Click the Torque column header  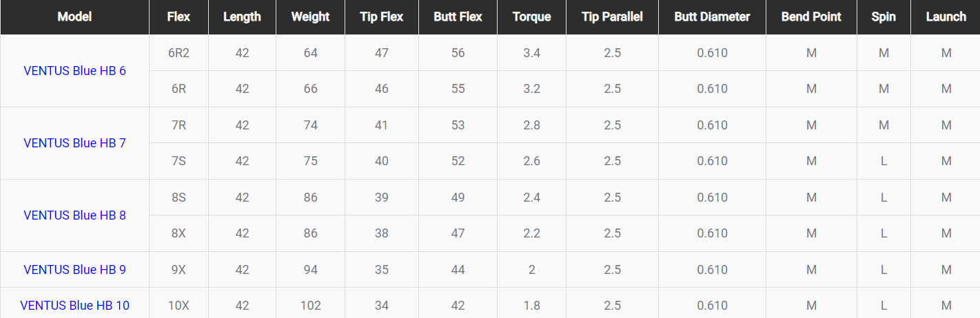[x=531, y=17]
